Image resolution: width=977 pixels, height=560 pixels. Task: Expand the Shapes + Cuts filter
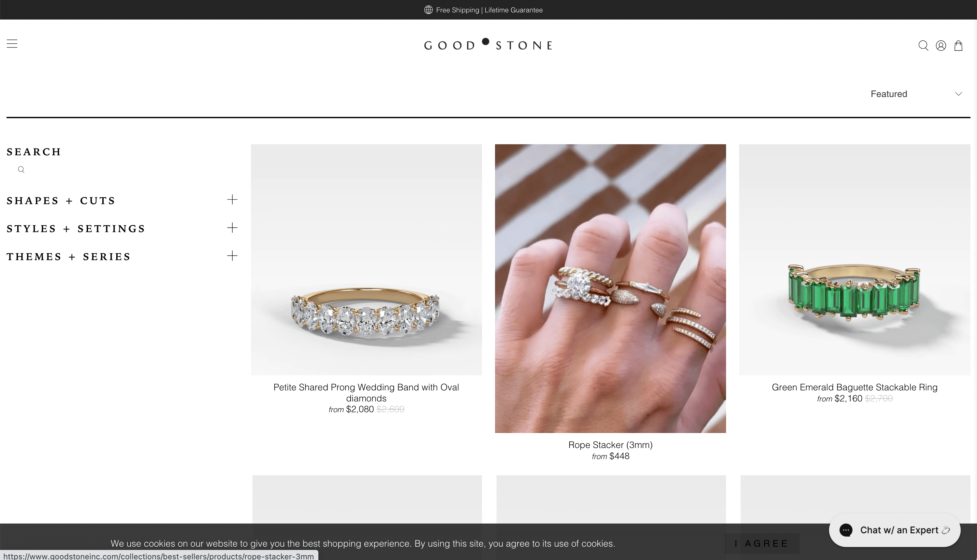pyautogui.click(x=122, y=200)
